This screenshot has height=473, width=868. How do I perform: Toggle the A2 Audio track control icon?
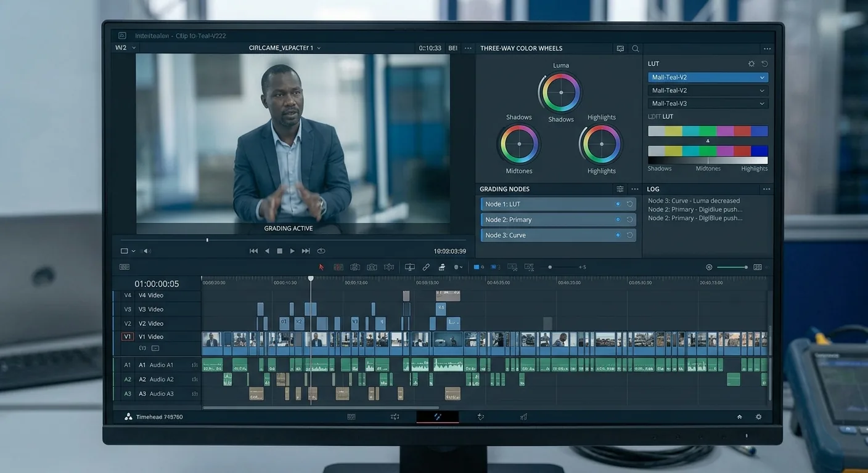[x=195, y=379]
